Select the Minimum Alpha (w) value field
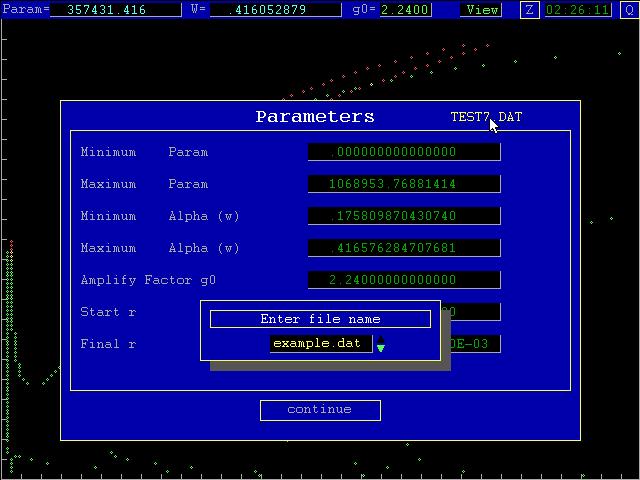The height and width of the screenshot is (480, 640). coord(404,216)
